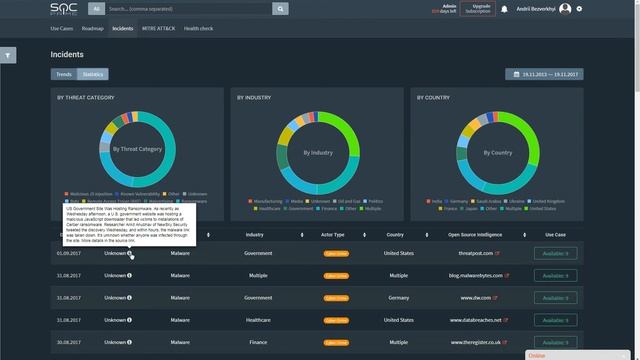Image resolution: width=640 pixels, height=360 pixels.
Task: Click the By Country donut chart
Action: pyautogui.click(x=498, y=153)
